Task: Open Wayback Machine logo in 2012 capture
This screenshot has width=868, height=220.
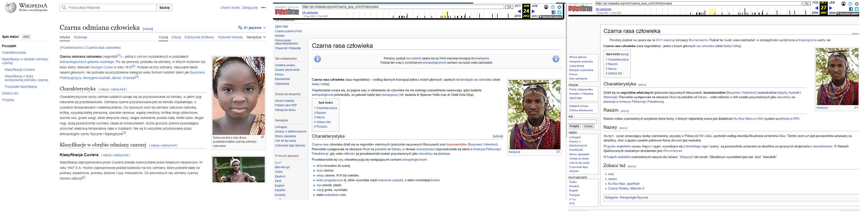Action: click(x=287, y=11)
